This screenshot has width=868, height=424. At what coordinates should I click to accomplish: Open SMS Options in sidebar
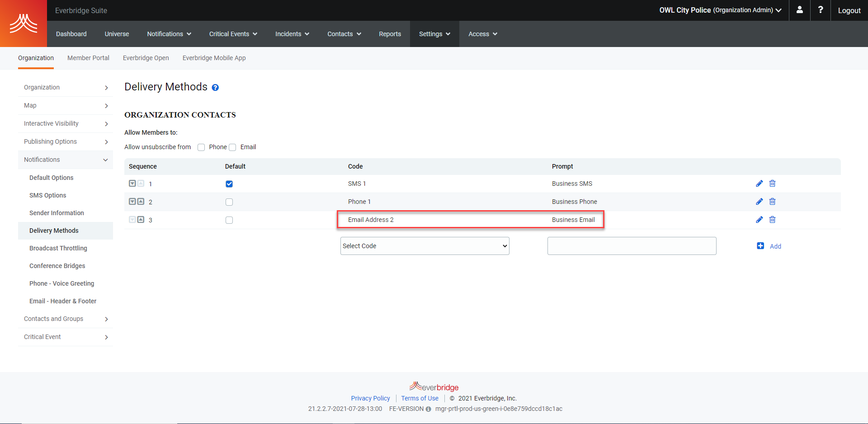click(x=48, y=195)
